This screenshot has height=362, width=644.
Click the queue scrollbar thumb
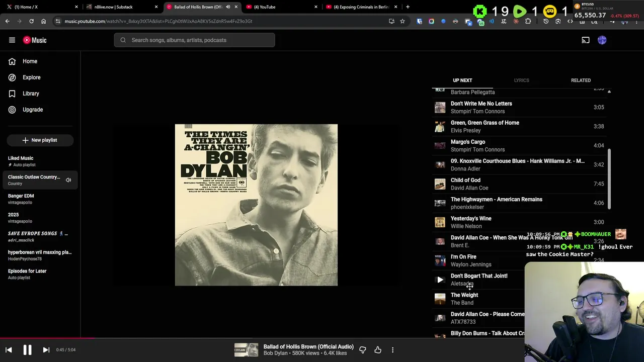pos(609,179)
